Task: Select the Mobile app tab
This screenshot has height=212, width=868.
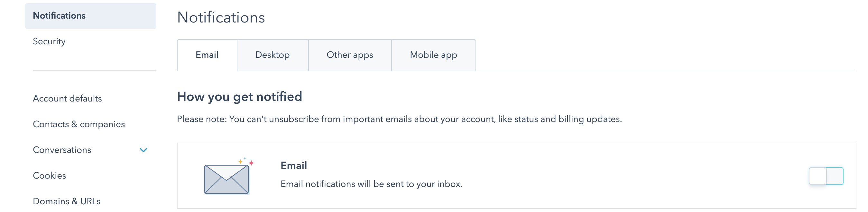Action: [x=433, y=55]
